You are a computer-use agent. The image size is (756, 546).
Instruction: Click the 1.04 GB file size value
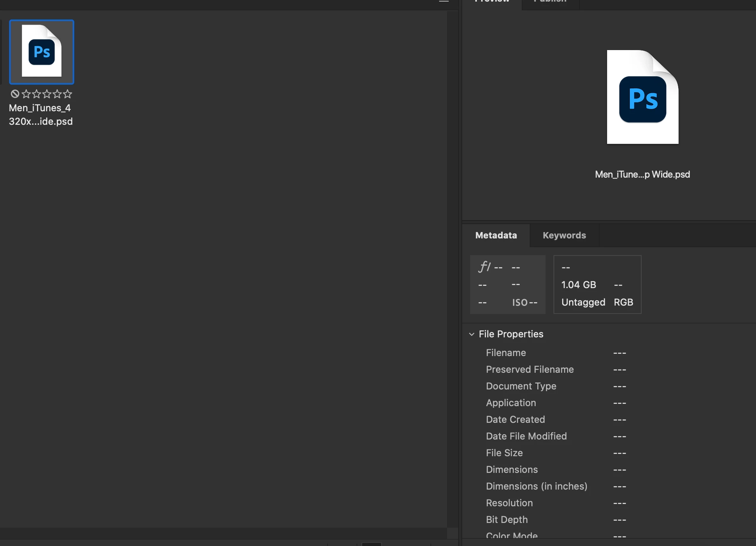(x=579, y=285)
